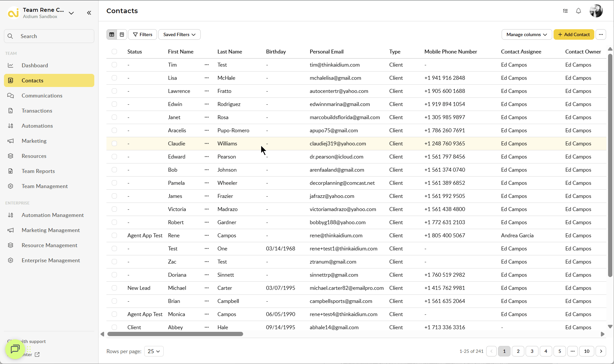This screenshot has height=364, width=614.
Task: Select all contacts via header checkbox
Action: 114,52
